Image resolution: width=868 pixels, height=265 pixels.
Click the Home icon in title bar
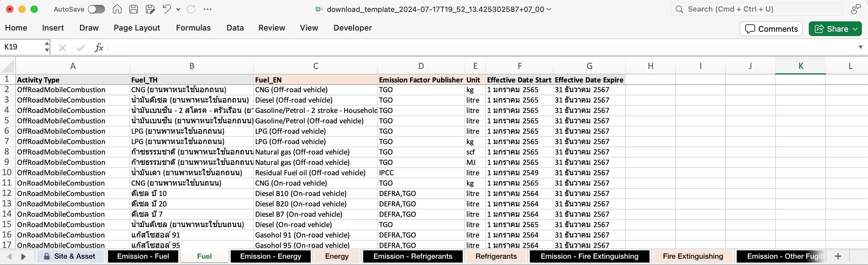pos(117,9)
